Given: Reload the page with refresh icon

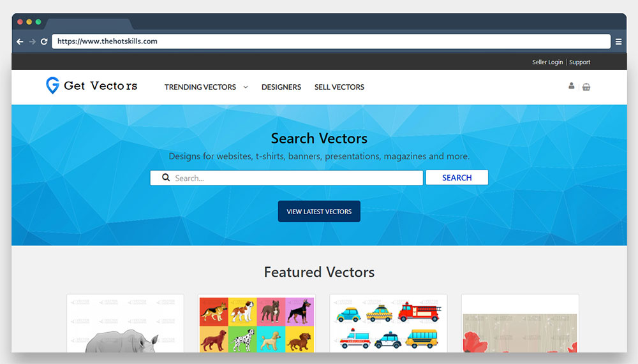Looking at the screenshot, I should coord(44,41).
